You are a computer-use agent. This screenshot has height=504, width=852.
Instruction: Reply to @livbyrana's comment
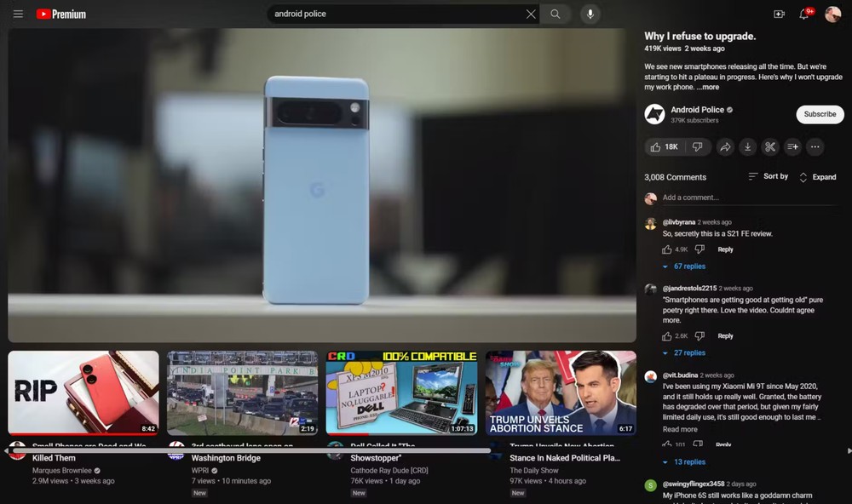[x=725, y=249]
